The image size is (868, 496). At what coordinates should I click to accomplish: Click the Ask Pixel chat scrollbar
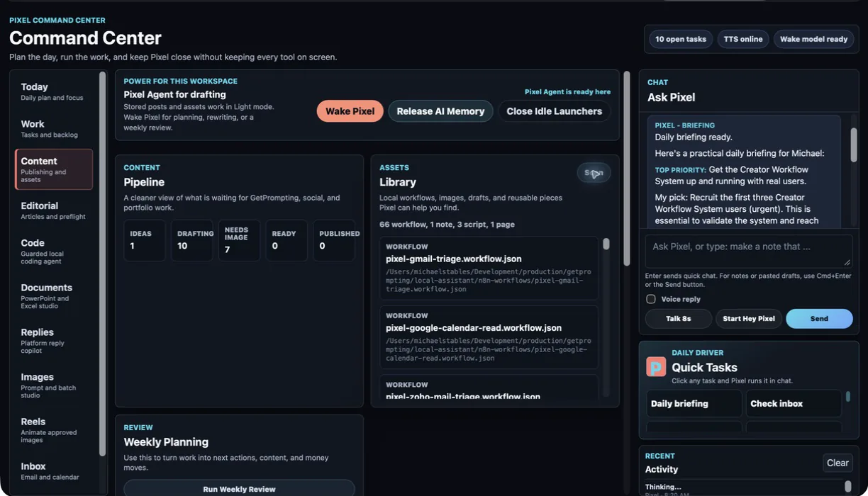(854, 145)
